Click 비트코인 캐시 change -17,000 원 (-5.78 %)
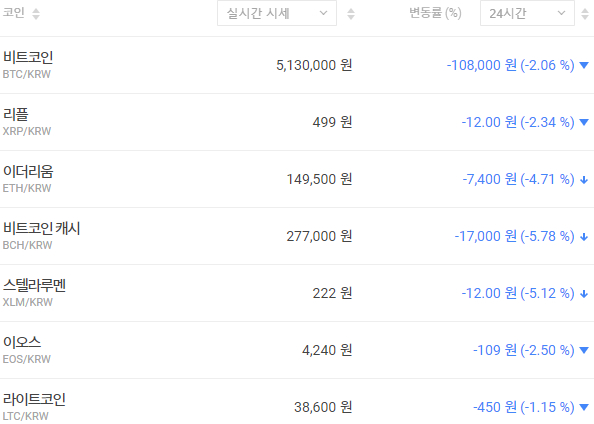The image size is (594, 424). coord(514,236)
